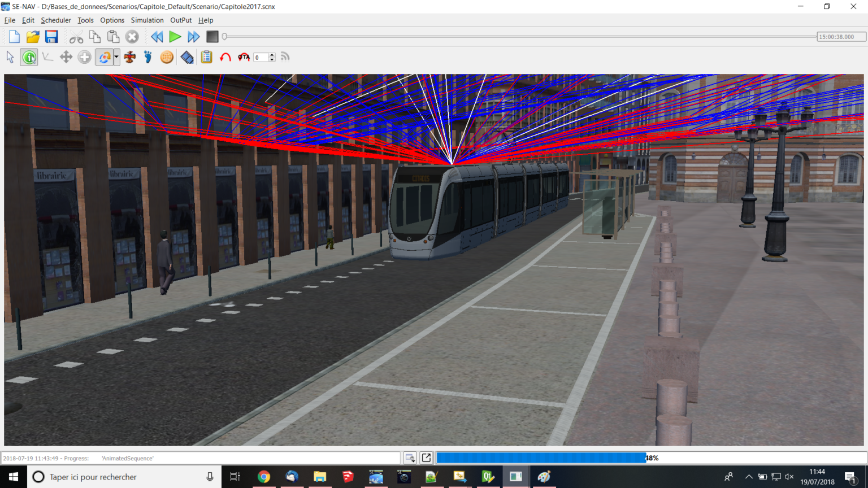Click the red curved arrow icon
Image resolution: width=868 pixels, height=488 pixels.
tap(225, 57)
